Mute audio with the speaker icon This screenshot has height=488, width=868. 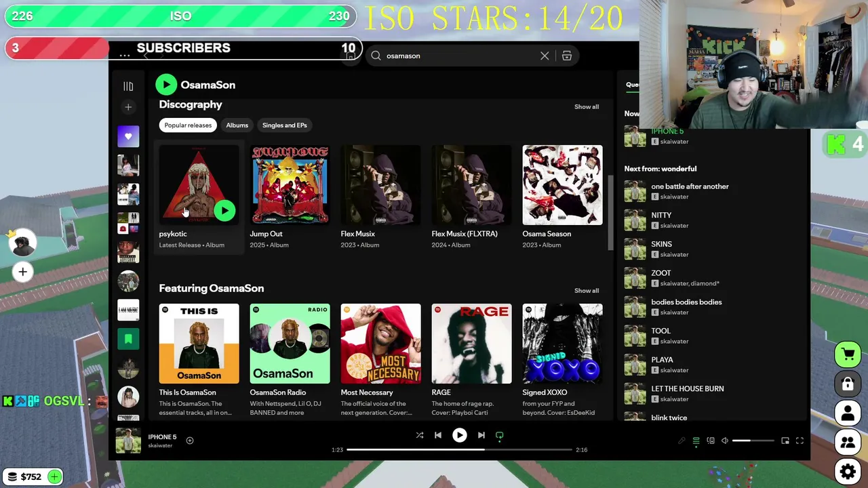pyautogui.click(x=725, y=441)
